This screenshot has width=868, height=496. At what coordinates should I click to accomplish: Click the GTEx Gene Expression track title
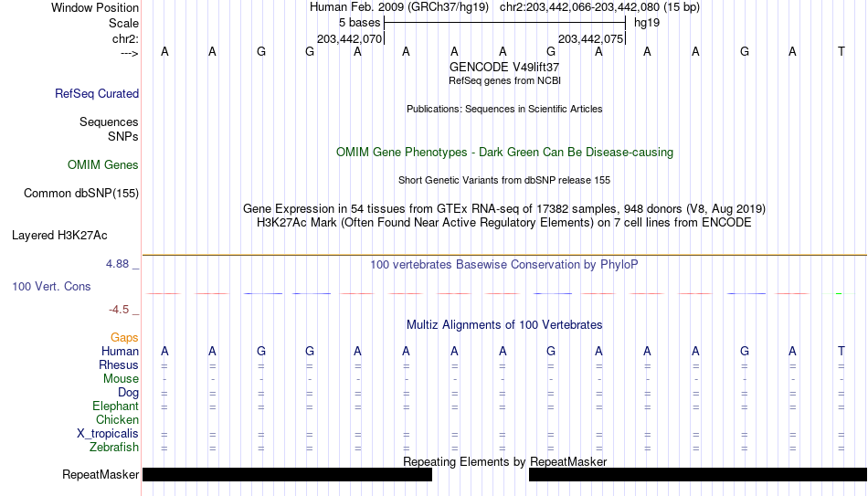tap(504, 208)
